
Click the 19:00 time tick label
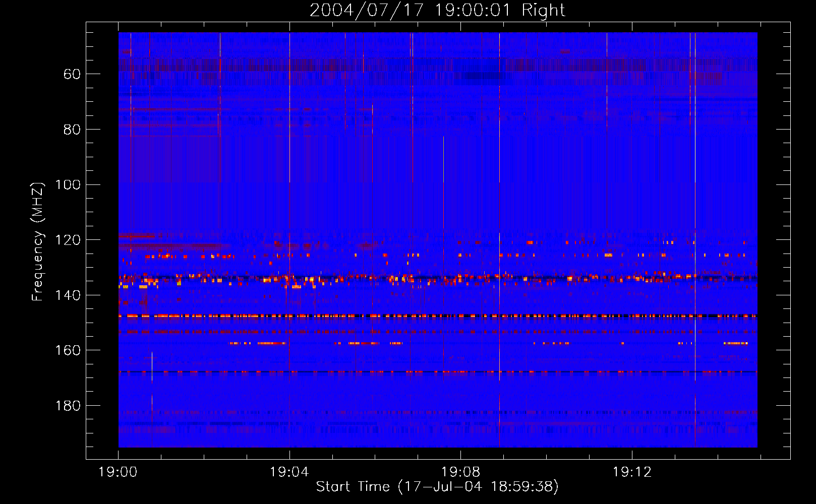point(118,472)
